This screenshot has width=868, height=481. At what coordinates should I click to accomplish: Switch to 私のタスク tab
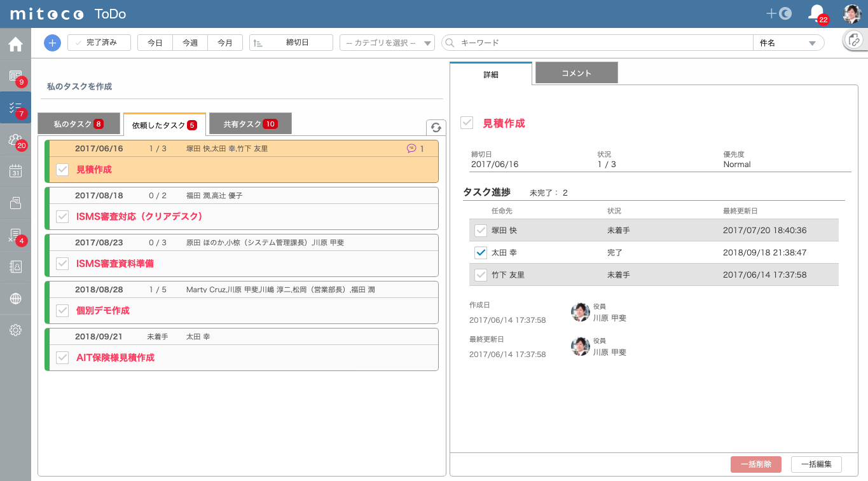point(79,124)
